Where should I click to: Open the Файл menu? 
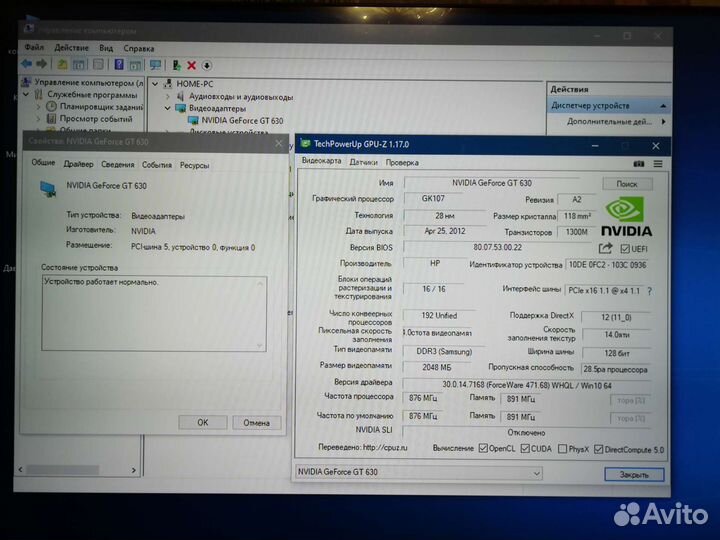34,47
